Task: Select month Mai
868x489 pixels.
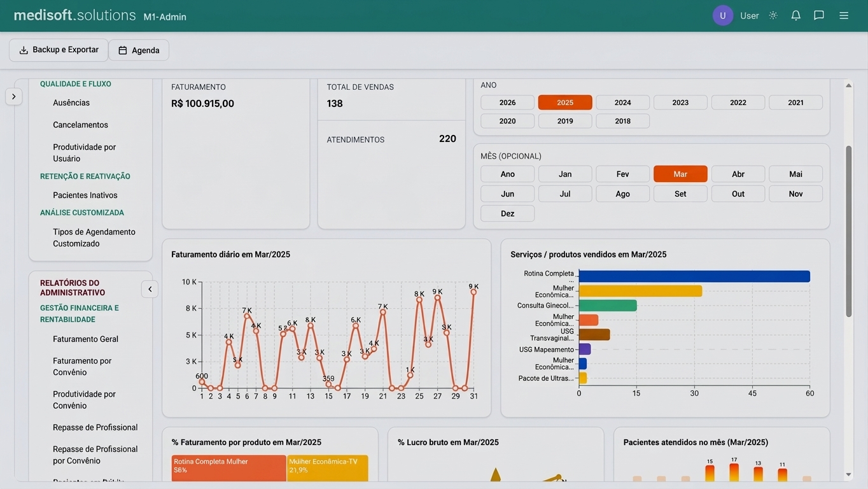Action: click(x=796, y=174)
